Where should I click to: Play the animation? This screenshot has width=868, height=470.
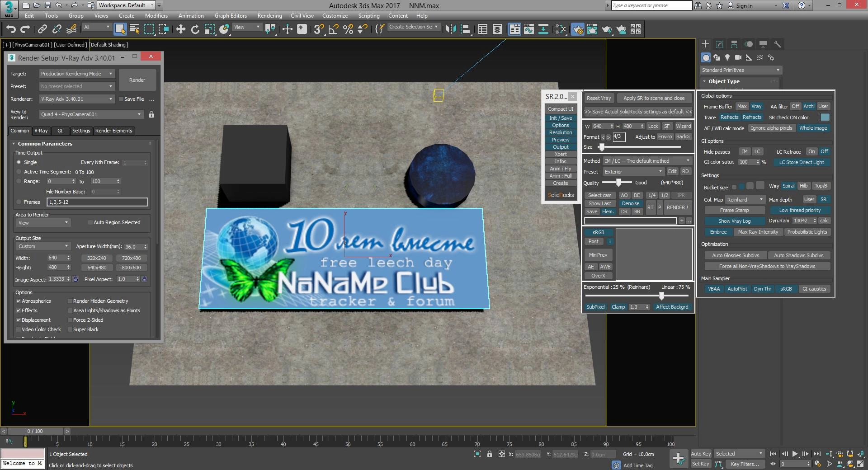[x=795, y=454]
